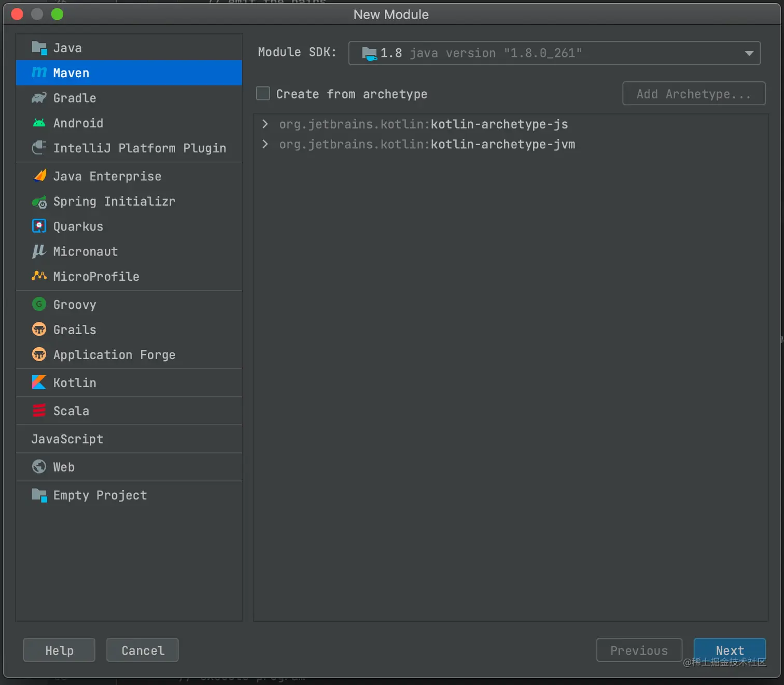Screen dimensions: 784x685
Task: Click Java Enterprise label text
Action: pos(107,176)
